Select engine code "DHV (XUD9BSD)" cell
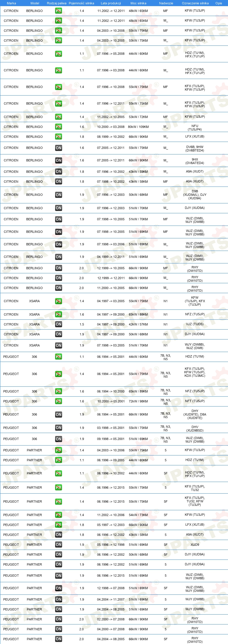Viewport: 228px width, 644px height. click(195, 429)
